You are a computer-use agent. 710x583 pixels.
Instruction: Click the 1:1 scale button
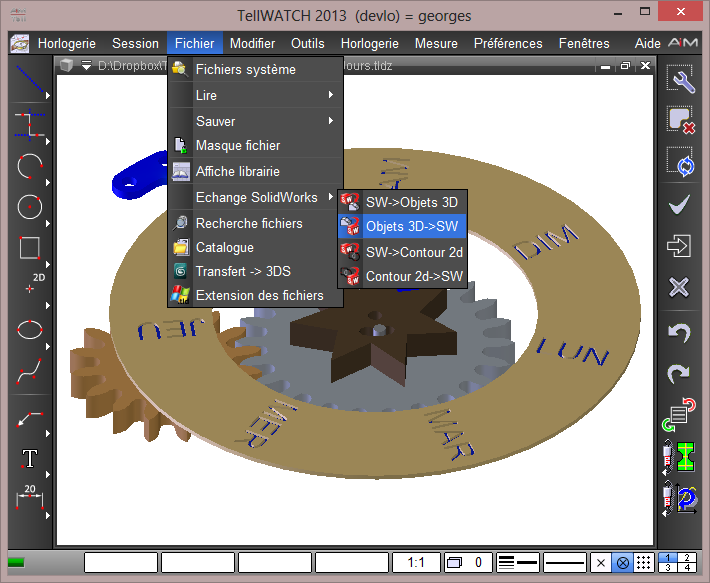416,563
